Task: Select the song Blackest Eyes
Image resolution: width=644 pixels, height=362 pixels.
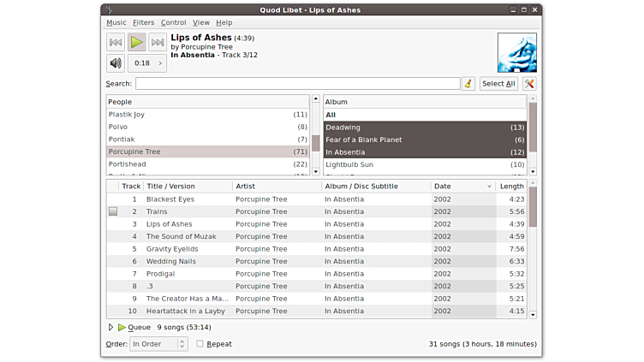Action: click(317, 199)
